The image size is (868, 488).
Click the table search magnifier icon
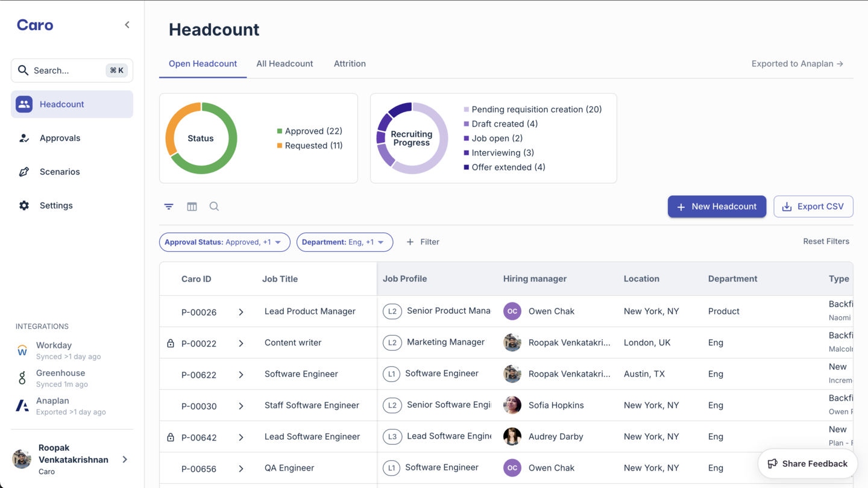(x=214, y=207)
